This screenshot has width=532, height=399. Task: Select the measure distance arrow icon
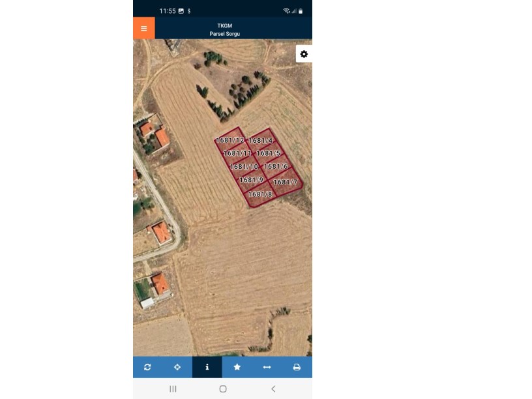(x=267, y=367)
